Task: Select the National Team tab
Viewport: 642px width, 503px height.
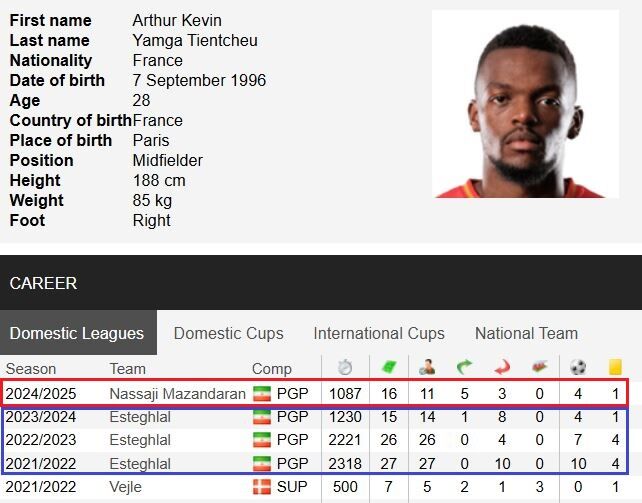Action: pos(526,333)
